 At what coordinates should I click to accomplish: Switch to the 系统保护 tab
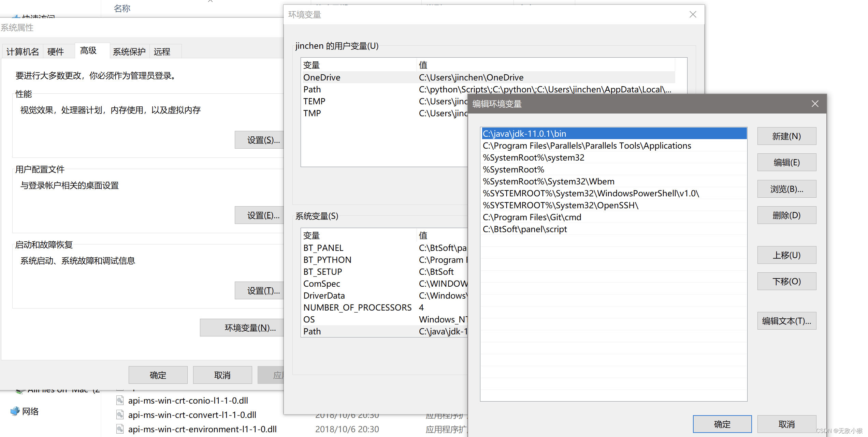129,51
